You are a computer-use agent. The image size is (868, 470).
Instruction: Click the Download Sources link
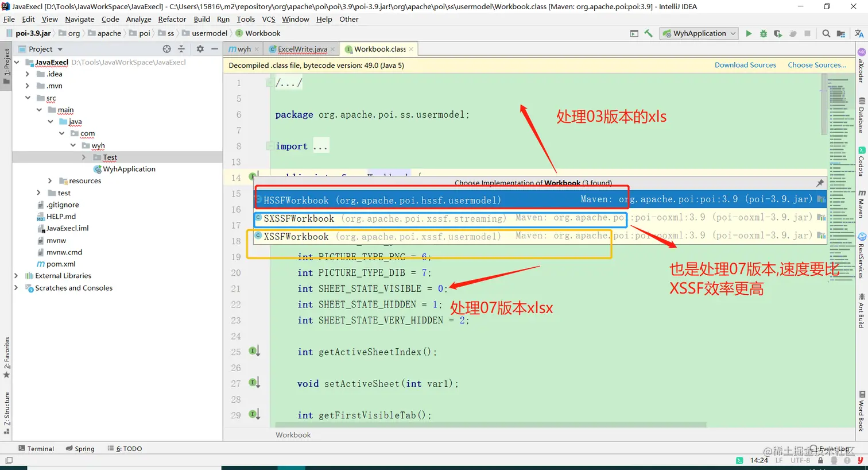[x=745, y=65]
